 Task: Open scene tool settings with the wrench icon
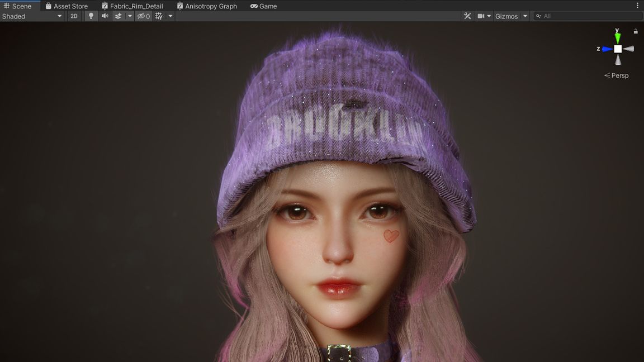(467, 16)
